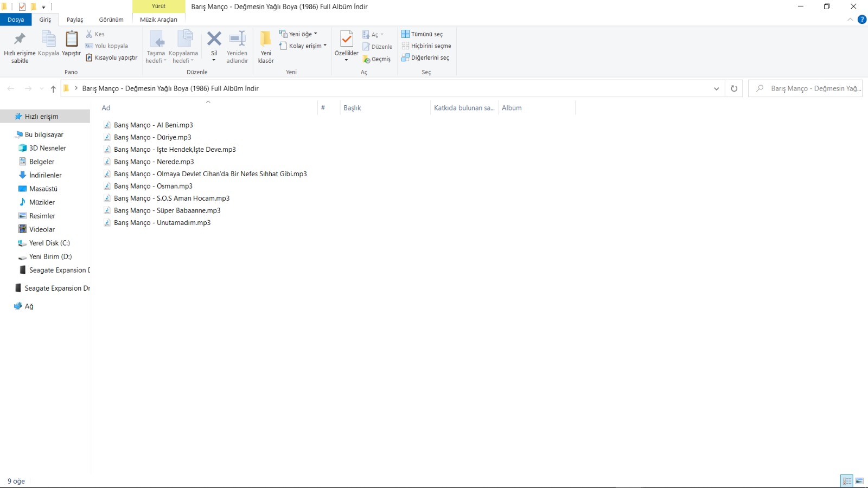Select Barış Manço - Al Beni.mp3
The height and width of the screenshot is (488, 868).
point(148,125)
